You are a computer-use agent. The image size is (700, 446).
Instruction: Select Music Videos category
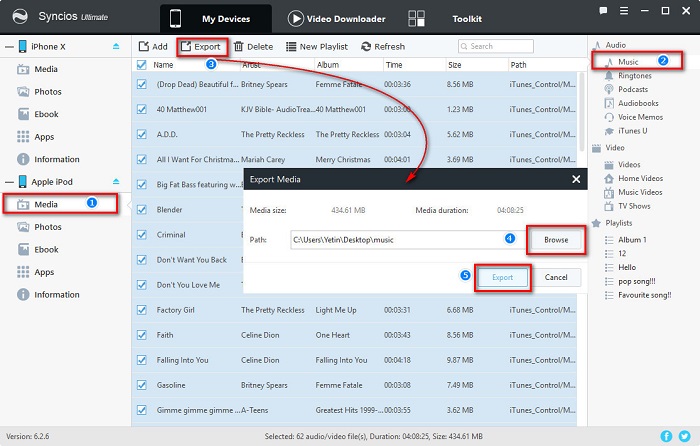[x=640, y=192]
